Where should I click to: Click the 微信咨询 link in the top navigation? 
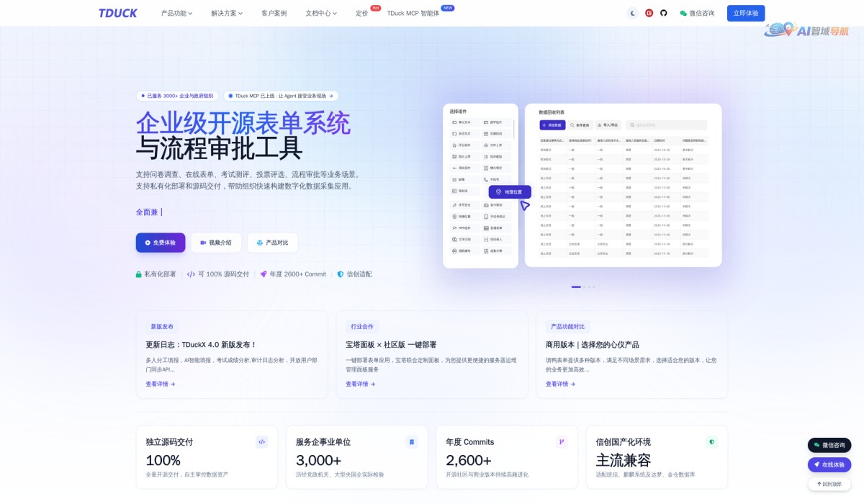(697, 13)
